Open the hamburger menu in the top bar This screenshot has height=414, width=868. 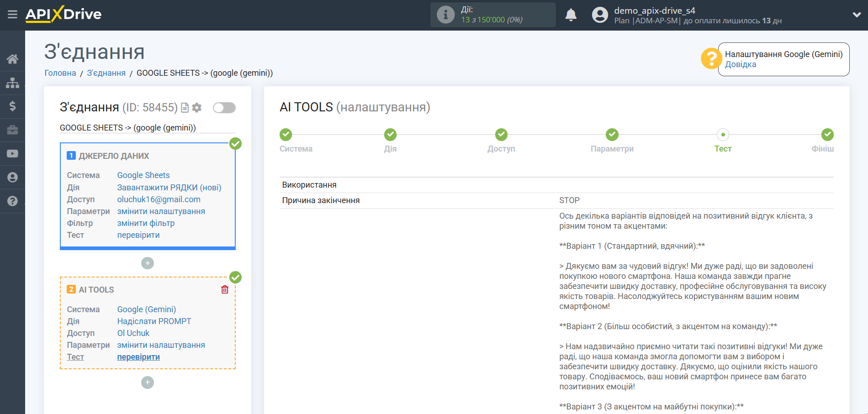point(12,15)
